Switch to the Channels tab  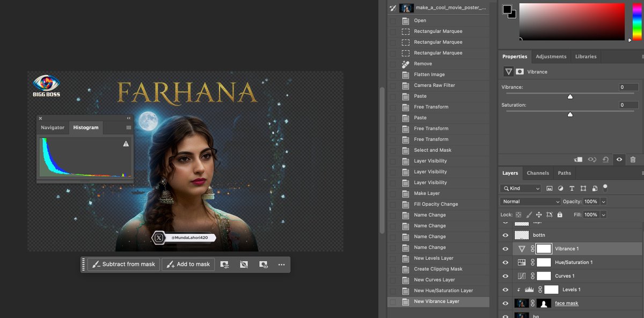tap(538, 173)
